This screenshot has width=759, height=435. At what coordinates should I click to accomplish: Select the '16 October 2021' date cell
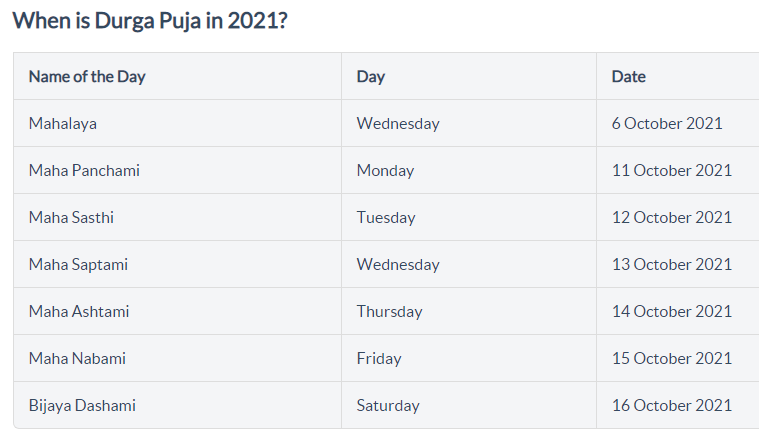coord(672,406)
